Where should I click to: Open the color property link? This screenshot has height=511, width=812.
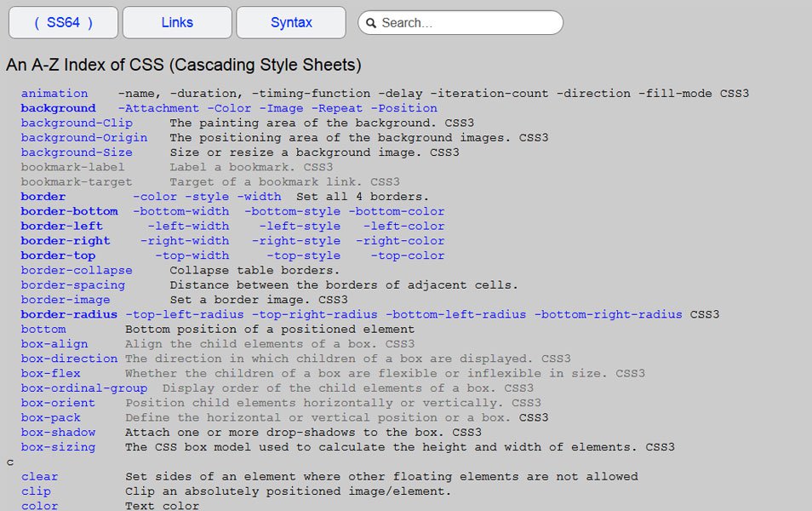[39, 505]
